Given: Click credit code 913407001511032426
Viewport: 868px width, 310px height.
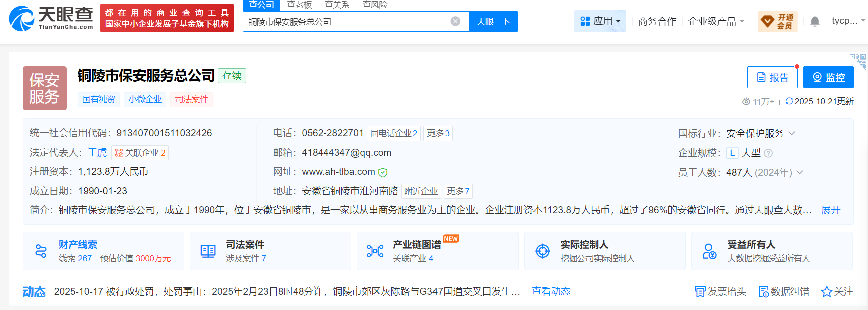Looking at the screenshot, I should (164, 133).
